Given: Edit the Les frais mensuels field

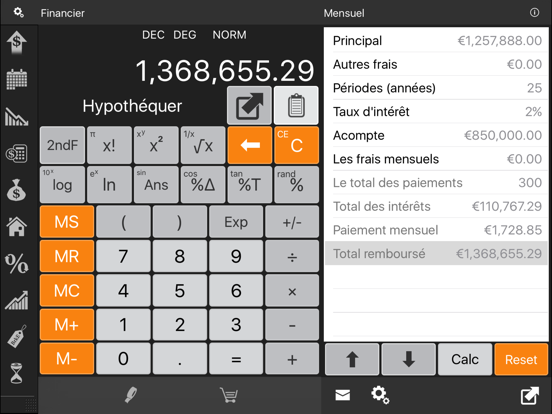Looking at the screenshot, I should tap(437, 159).
